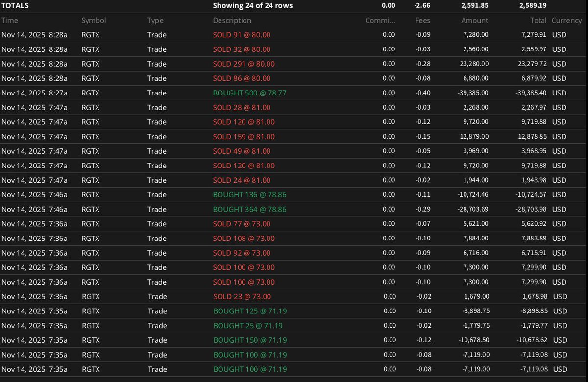
Task: Click the Description column header
Action: click(232, 21)
